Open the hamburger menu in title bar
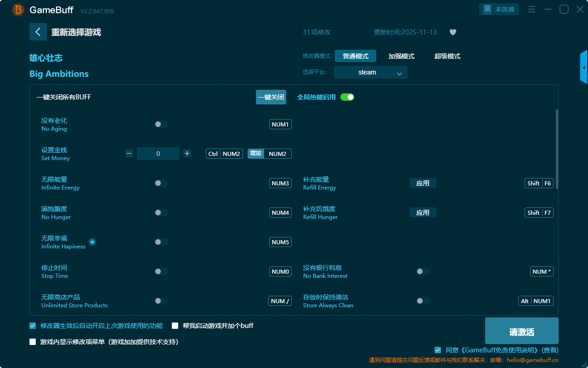 (x=531, y=9)
